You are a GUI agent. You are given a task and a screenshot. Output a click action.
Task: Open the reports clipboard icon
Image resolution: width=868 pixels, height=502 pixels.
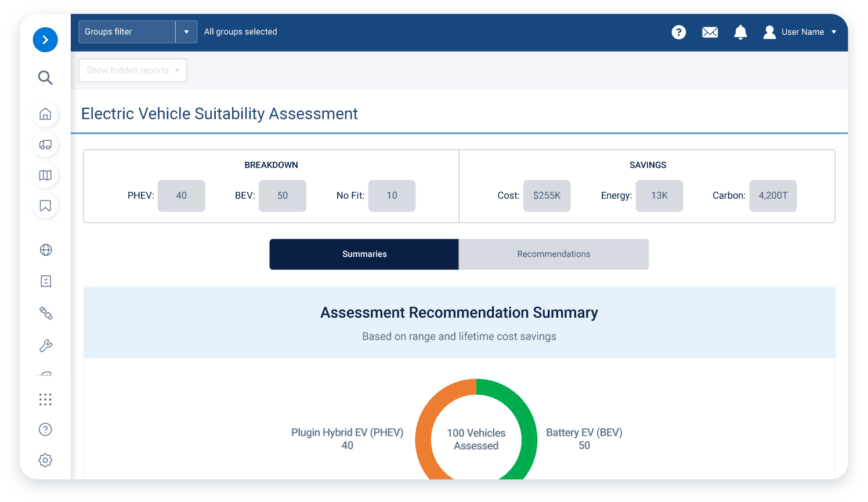[45, 282]
